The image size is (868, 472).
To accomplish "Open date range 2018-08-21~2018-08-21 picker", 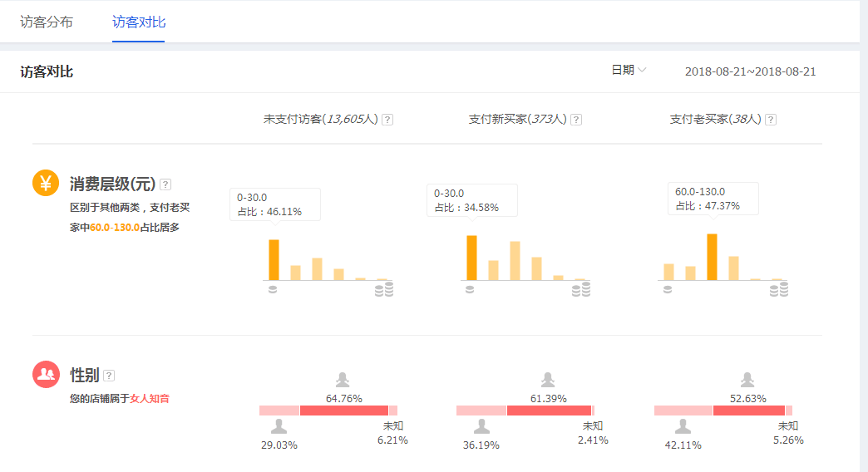I will 750,71.
